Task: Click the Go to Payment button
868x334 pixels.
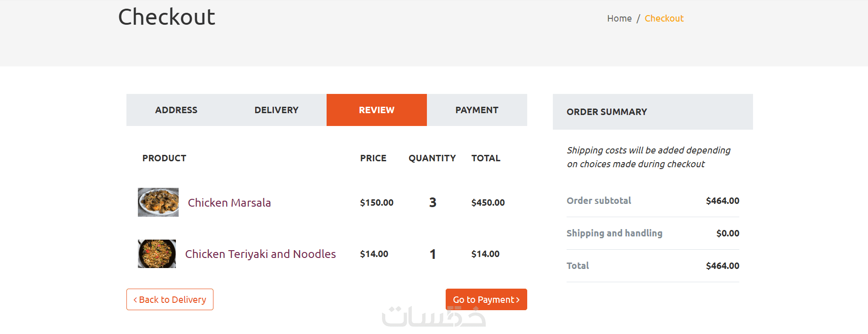Action: pos(486,300)
